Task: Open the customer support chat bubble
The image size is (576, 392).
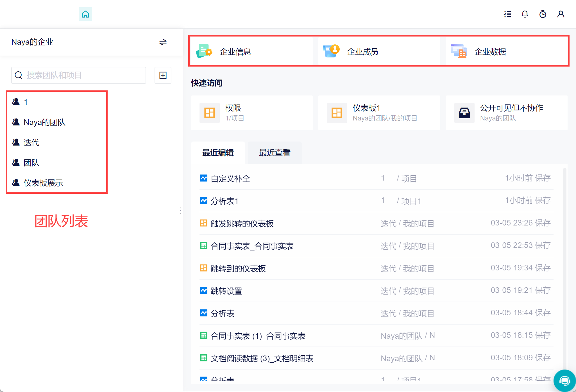Action: pyautogui.click(x=564, y=381)
